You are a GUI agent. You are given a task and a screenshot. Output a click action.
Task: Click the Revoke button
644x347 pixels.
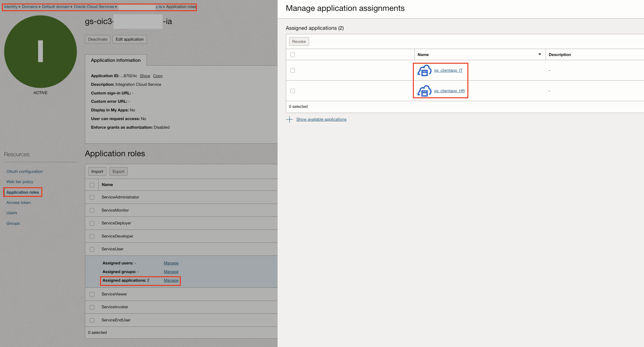(x=299, y=42)
